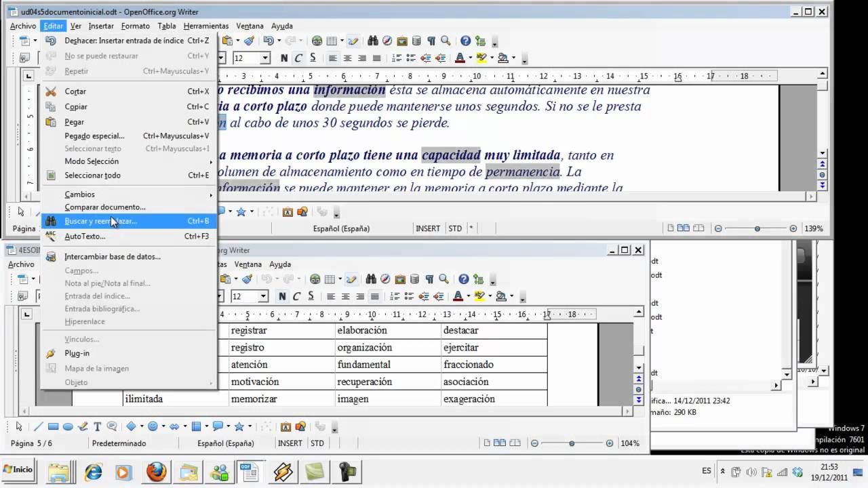
Task: Toggle nonprinting characters pilcrow icon in top window
Action: click(x=431, y=41)
